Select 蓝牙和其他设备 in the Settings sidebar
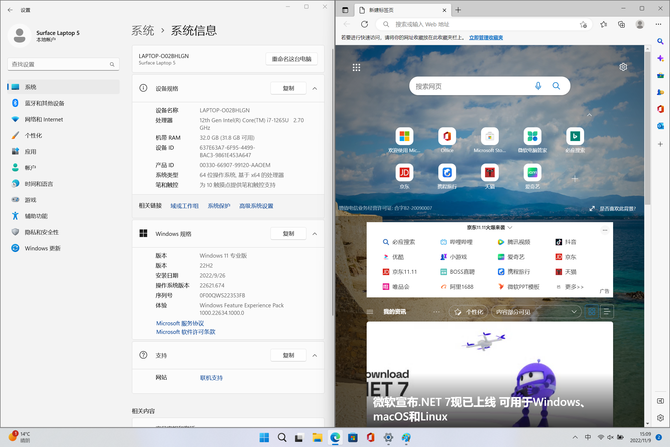Viewport: 670px width, 447px height. pos(63,103)
